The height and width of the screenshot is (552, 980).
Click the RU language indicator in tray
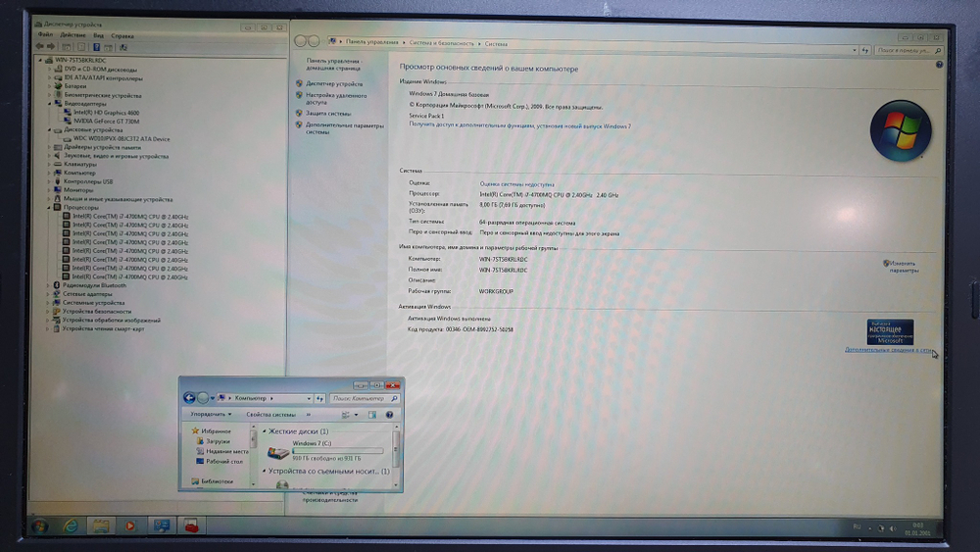[857, 527]
